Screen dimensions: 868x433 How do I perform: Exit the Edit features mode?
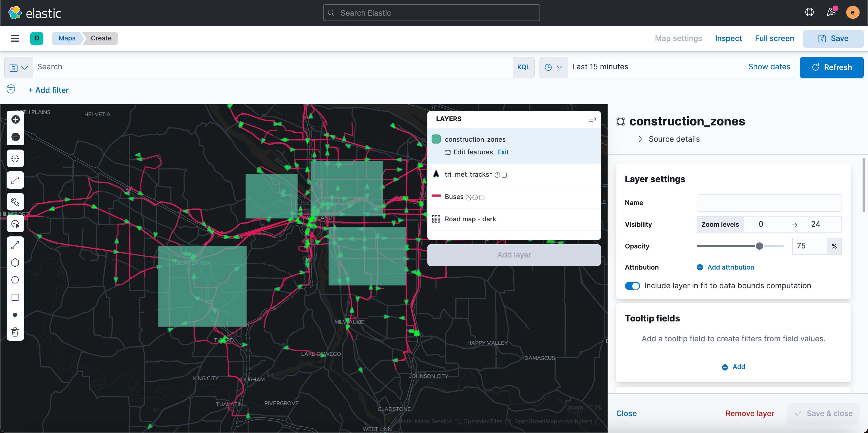click(503, 152)
